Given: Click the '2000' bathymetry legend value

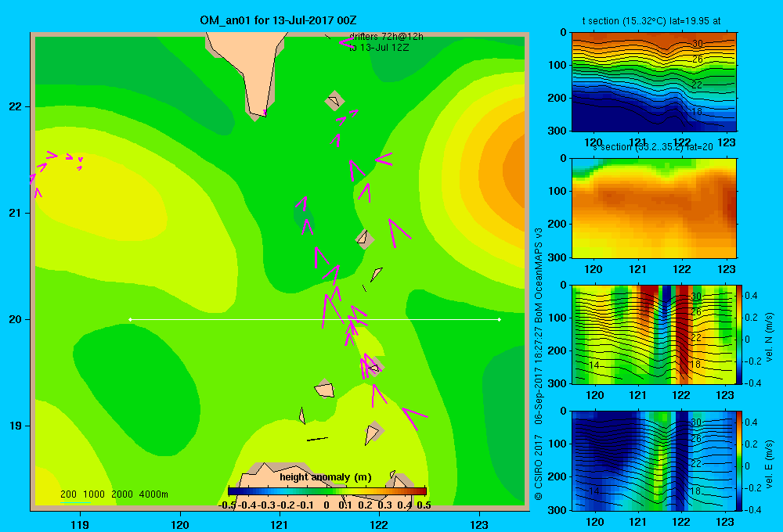Looking at the screenshot, I should (122, 494).
